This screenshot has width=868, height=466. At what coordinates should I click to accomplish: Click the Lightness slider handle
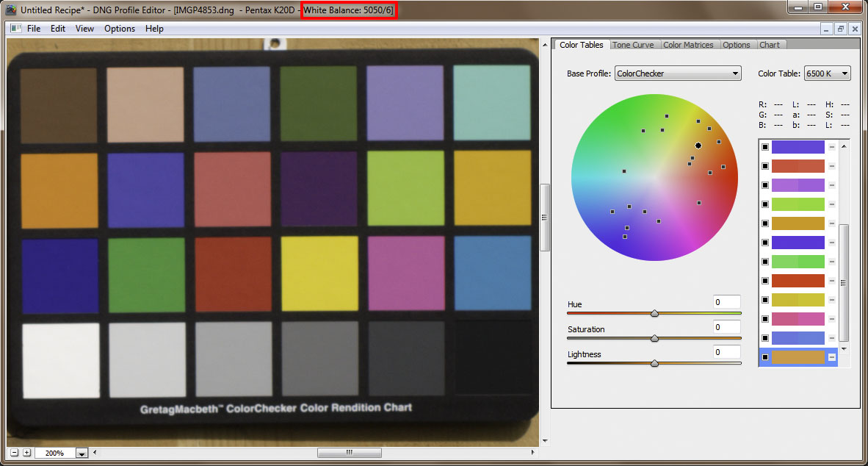(x=654, y=364)
